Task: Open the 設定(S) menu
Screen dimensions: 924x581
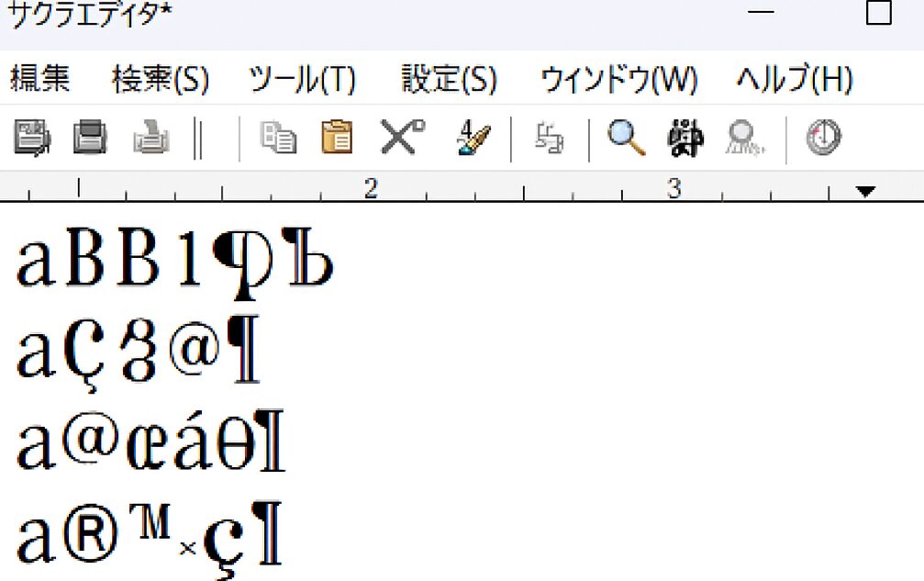Action: pos(446,80)
